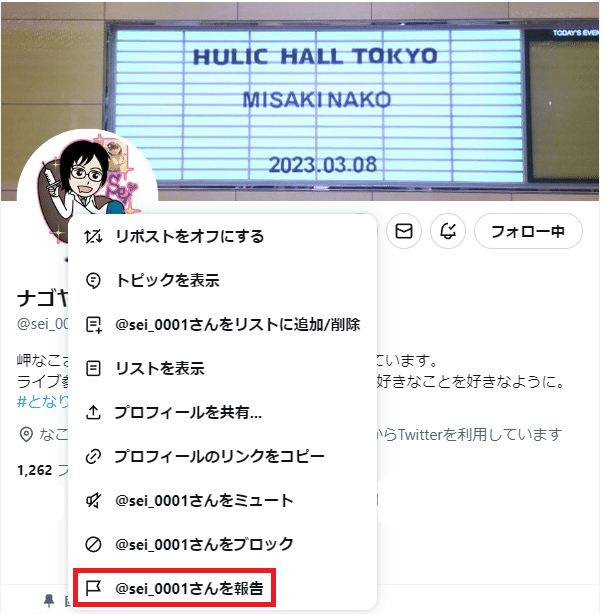Open direct message envelope button

(404, 231)
